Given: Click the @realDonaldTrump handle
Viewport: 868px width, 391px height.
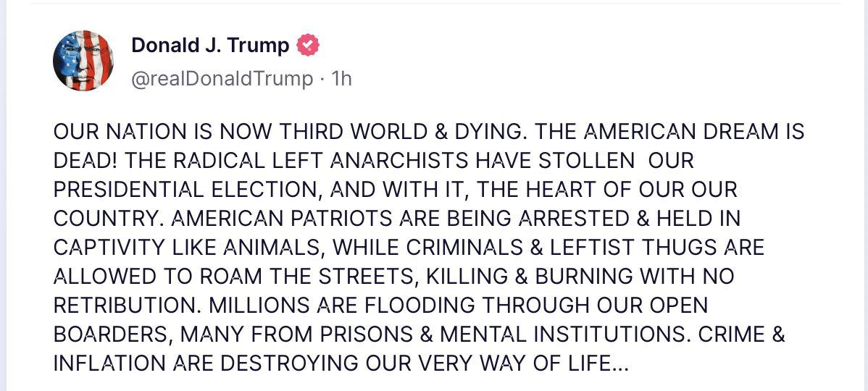Looking at the screenshot, I should 222,78.
